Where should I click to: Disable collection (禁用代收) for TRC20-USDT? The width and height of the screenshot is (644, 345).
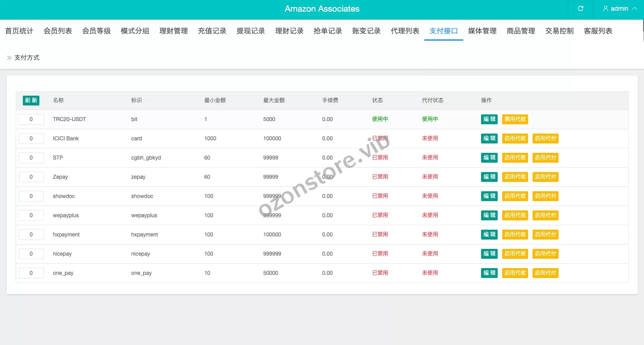(x=515, y=119)
